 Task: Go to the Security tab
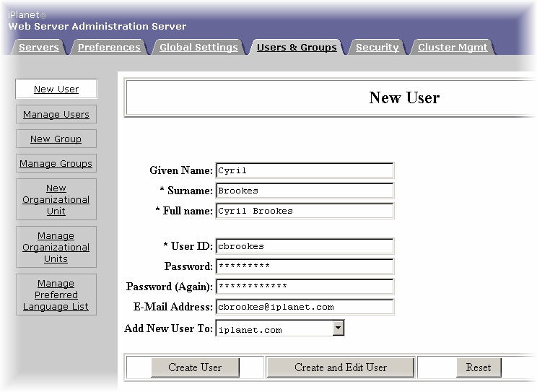point(377,48)
